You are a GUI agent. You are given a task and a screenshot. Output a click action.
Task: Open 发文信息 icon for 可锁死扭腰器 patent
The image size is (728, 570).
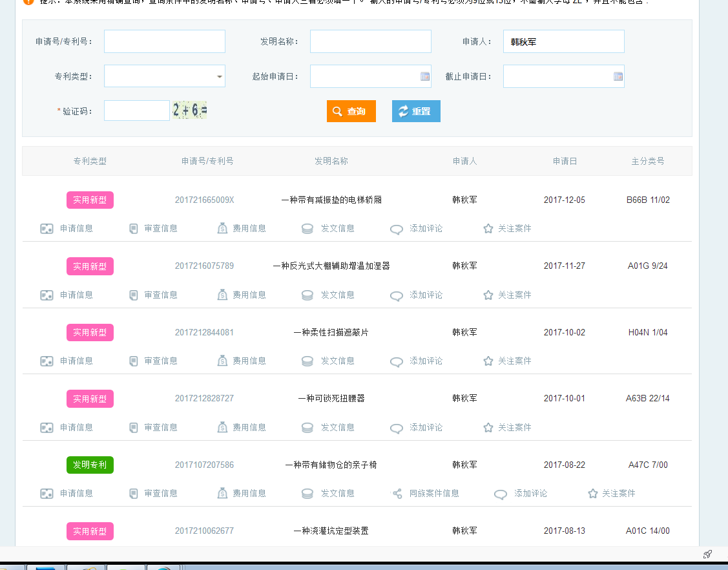tap(307, 427)
